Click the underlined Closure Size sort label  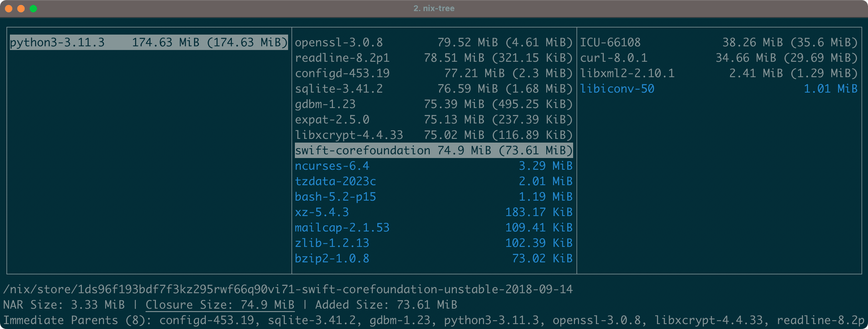[x=220, y=305]
